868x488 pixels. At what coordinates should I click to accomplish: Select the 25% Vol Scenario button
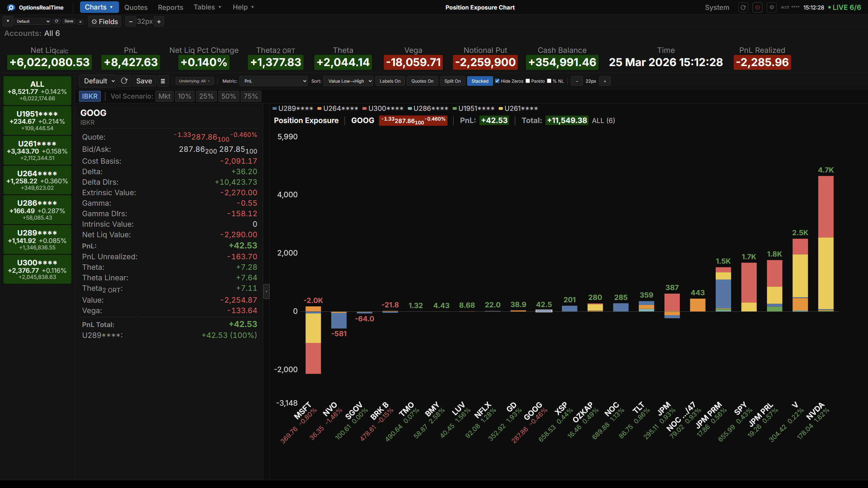tap(206, 96)
